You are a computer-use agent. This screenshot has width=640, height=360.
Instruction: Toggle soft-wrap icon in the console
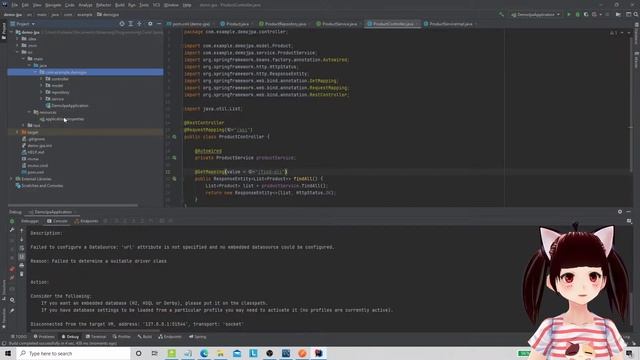tap(22, 248)
